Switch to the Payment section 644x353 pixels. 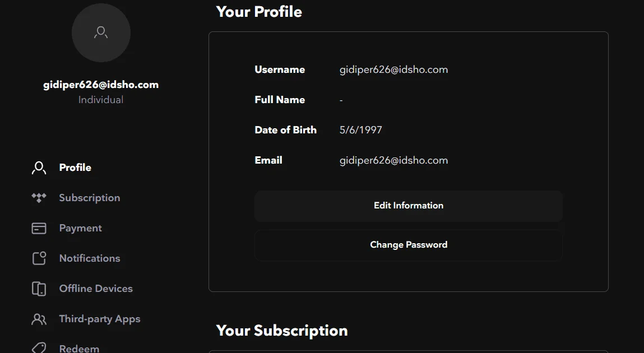[81, 228]
